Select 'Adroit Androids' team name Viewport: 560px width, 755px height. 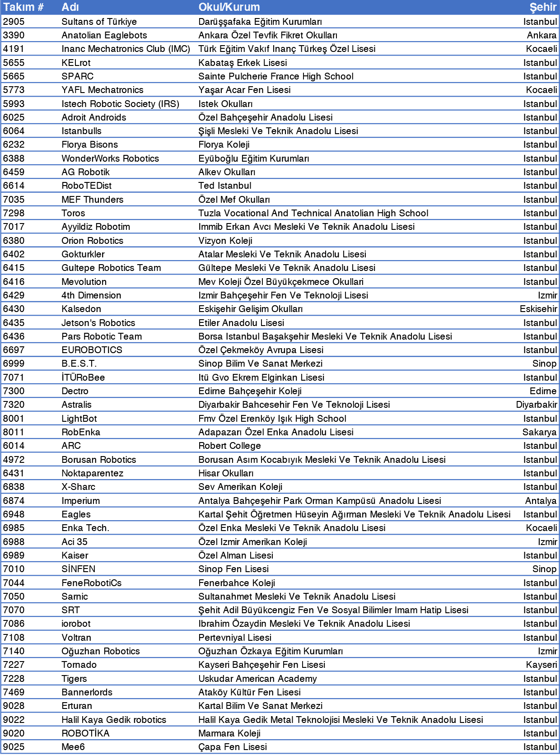94,117
